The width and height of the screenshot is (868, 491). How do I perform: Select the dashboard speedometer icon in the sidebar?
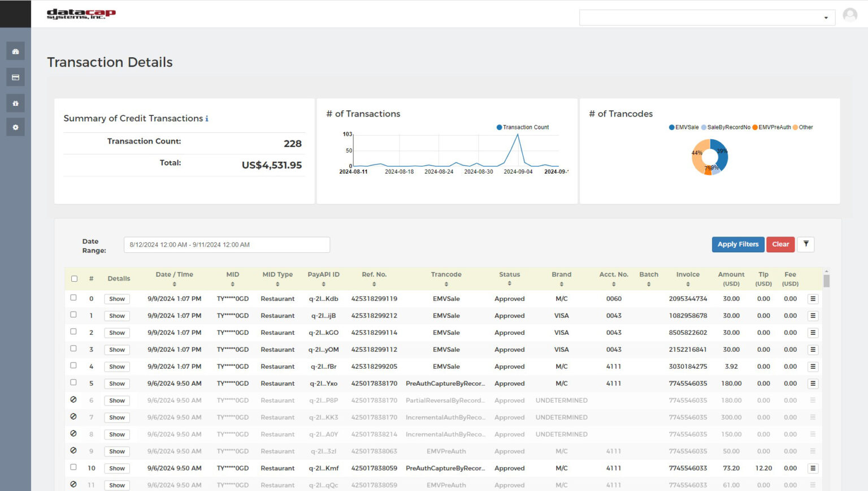tap(15, 50)
